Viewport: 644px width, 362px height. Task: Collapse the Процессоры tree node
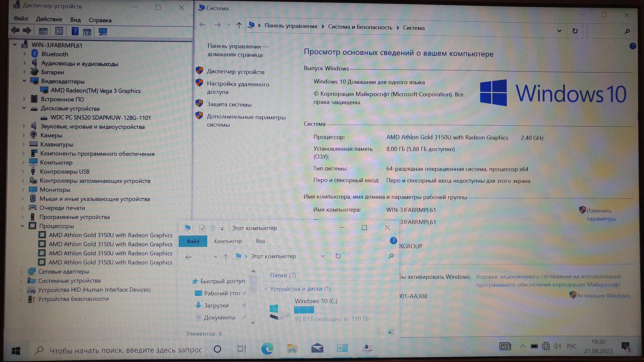click(x=22, y=226)
